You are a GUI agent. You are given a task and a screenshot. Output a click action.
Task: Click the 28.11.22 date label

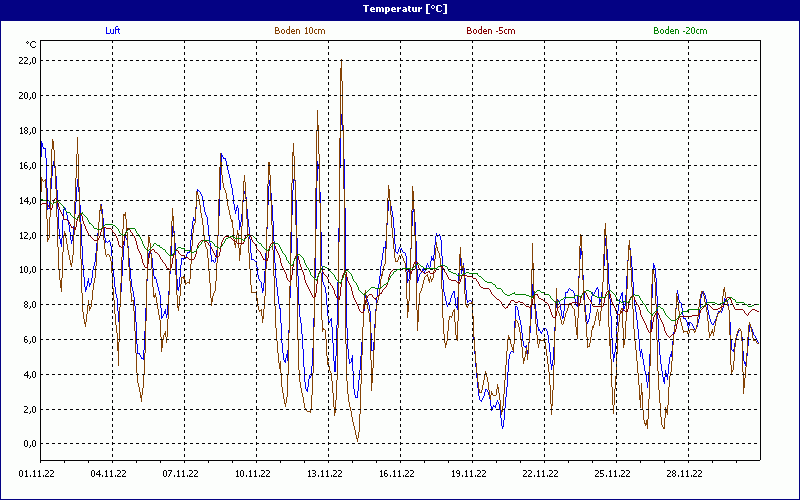[684, 475]
